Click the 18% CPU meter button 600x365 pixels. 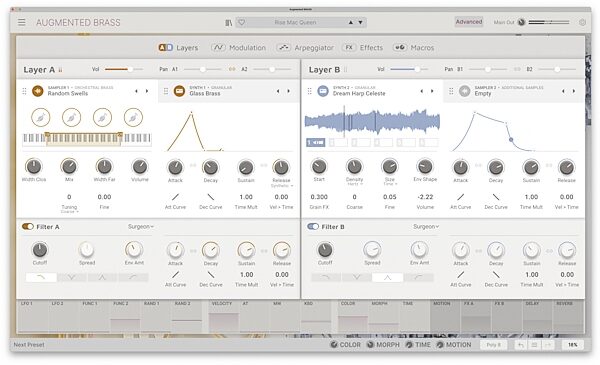coord(572,345)
